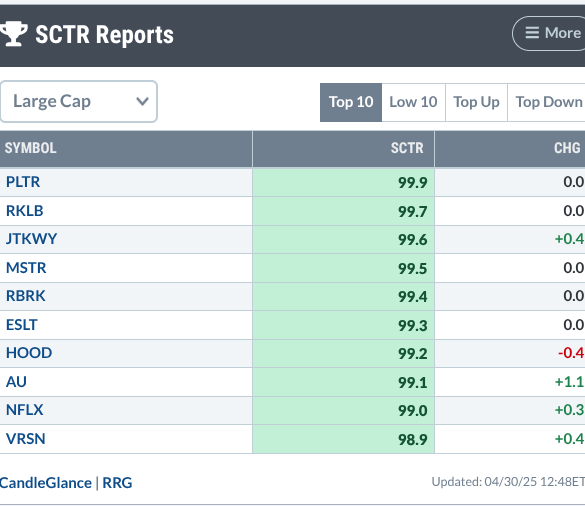Click AU's change value +1.1

570,382
